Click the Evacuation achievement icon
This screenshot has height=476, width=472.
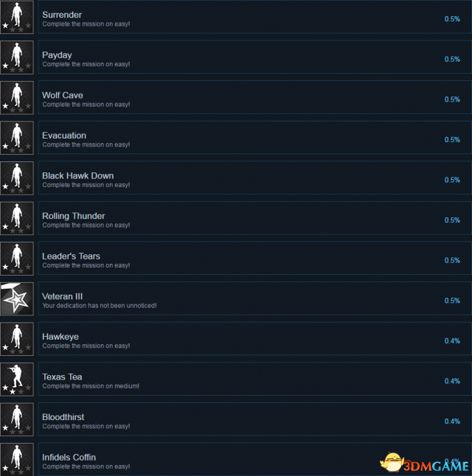click(x=17, y=138)
